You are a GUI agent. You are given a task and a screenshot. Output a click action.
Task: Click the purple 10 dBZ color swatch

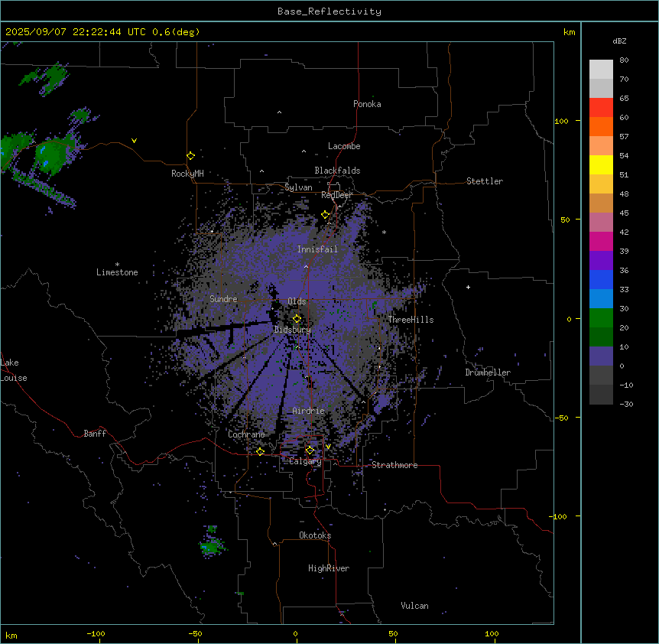[601, 356]
